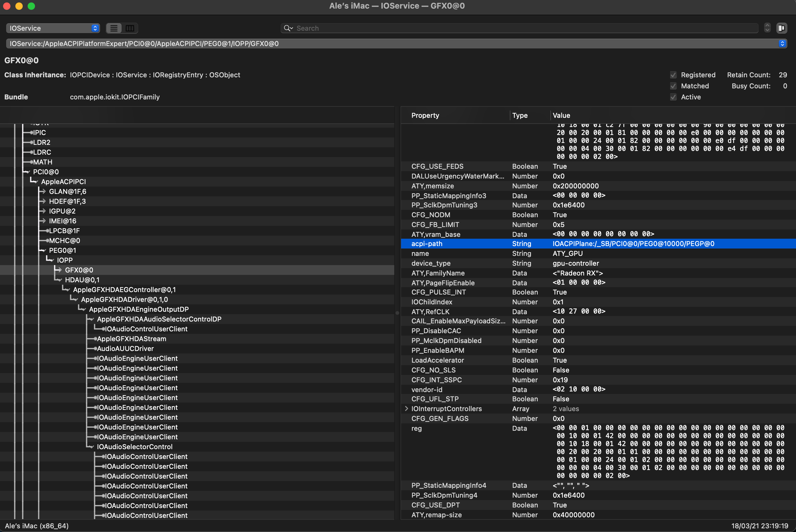Click the search magnifier icon
This screenshot has width=796, height=532.
pyautogui.click(x=287, y=28)
